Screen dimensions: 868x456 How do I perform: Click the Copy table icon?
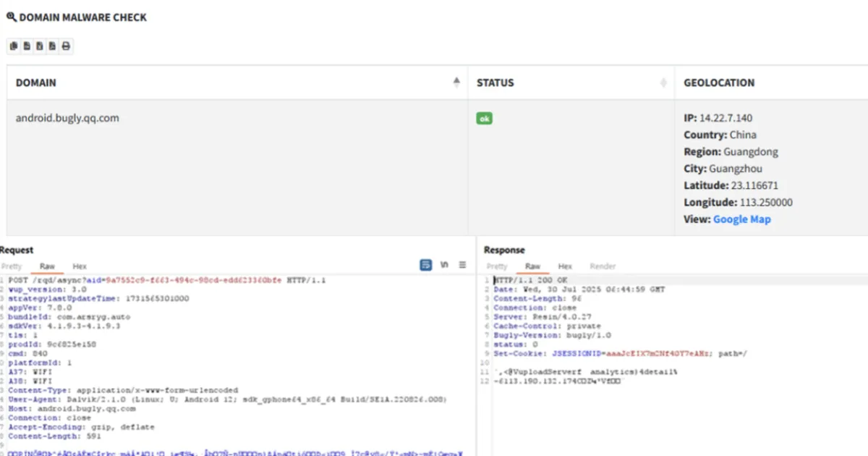pyautogui.click(x=14, y=46)
